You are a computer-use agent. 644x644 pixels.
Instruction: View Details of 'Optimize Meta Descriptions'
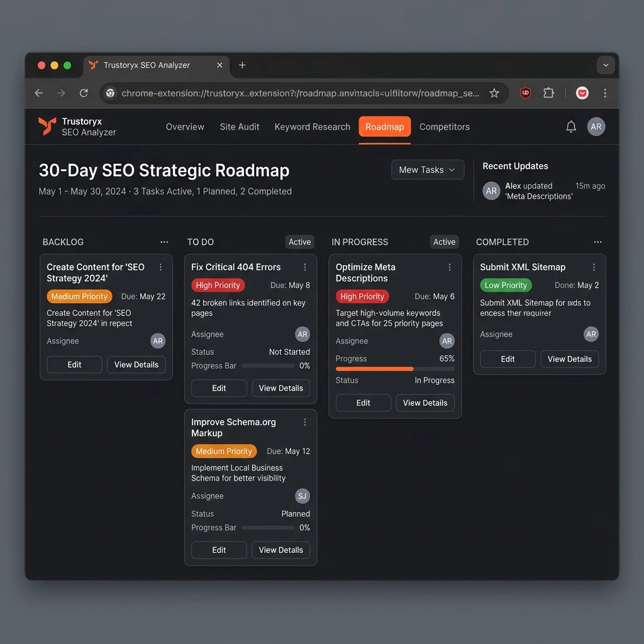point(425,403)
